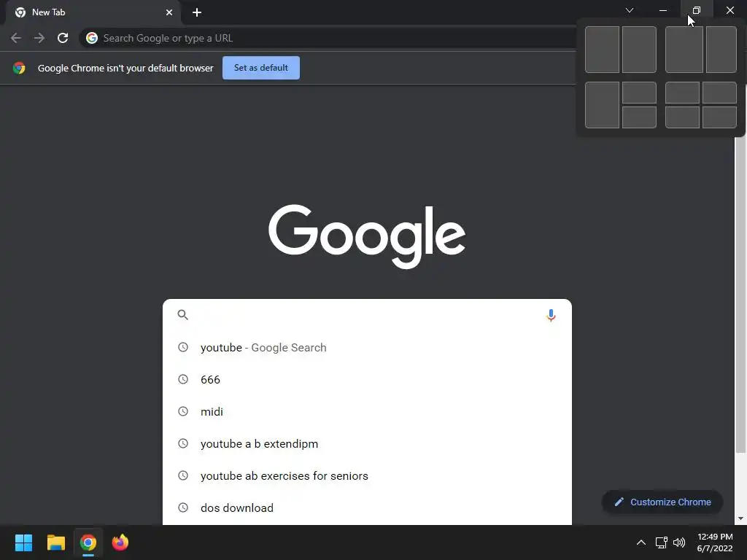The width and height of the screenshot is (747, 560).
Task: Select the 'dos download' suggestion
Action: point(367,507)
